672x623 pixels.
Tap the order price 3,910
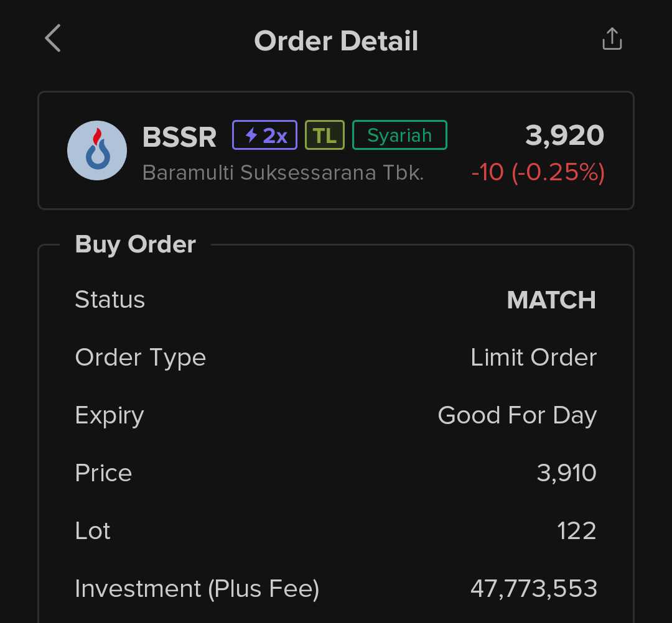[566, 473]
